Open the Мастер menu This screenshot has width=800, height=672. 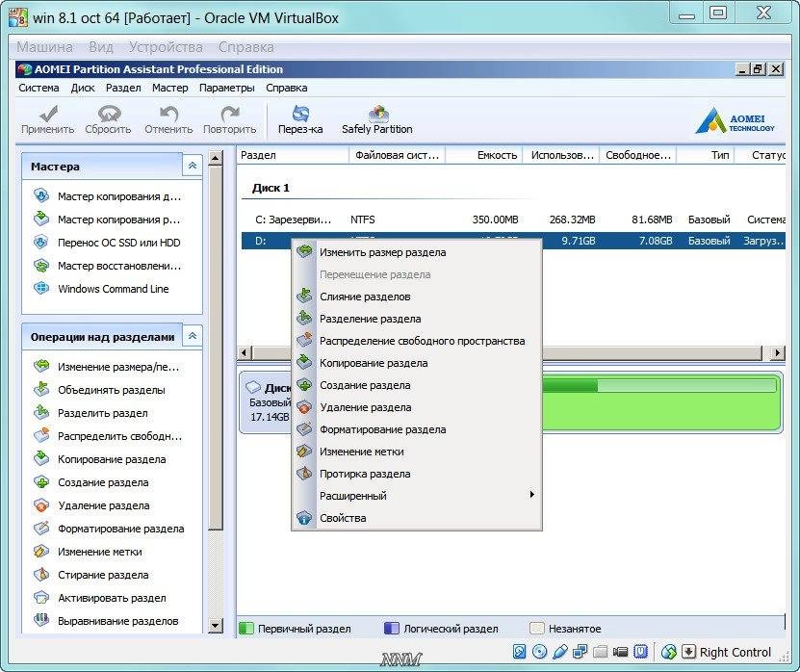pos(169,88)
